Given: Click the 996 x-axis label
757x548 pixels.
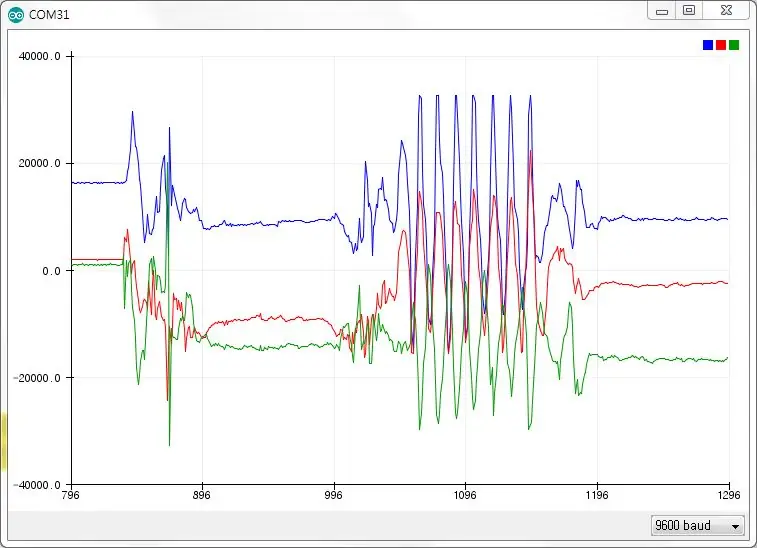Looking at the screenshot, I should 334,495.
